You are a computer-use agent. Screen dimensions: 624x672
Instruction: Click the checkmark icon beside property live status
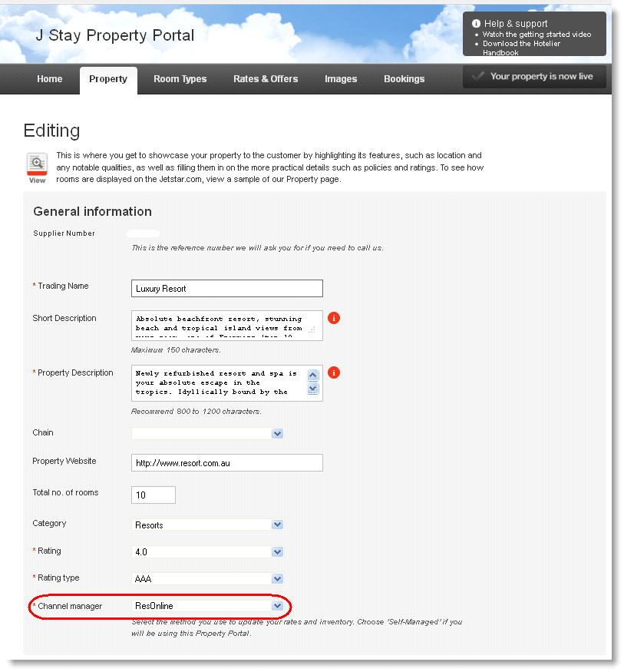pyautogui.click(x=478, y=76)
